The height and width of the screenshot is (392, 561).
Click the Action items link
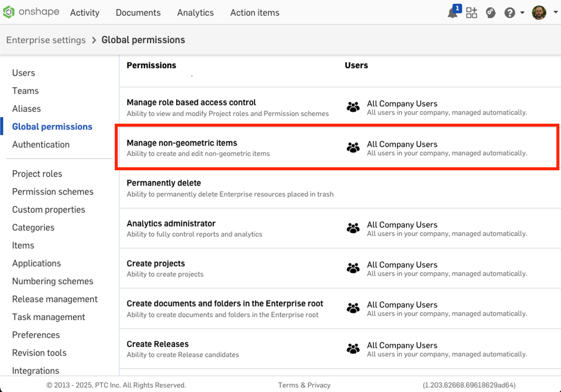coord(255,13)
